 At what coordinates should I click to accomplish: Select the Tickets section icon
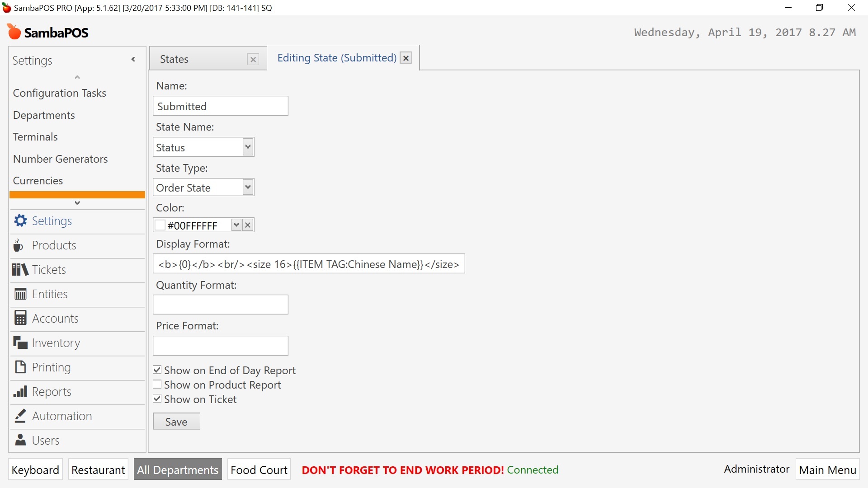coord(19,269)
